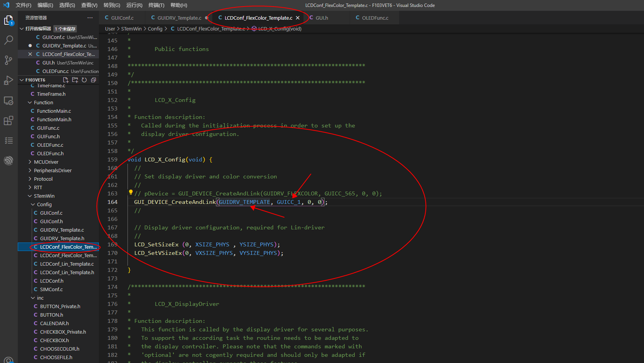This screenshot has width=644, height=363.
Task: Open the 运行(R) menu
Action: point(134,5)
